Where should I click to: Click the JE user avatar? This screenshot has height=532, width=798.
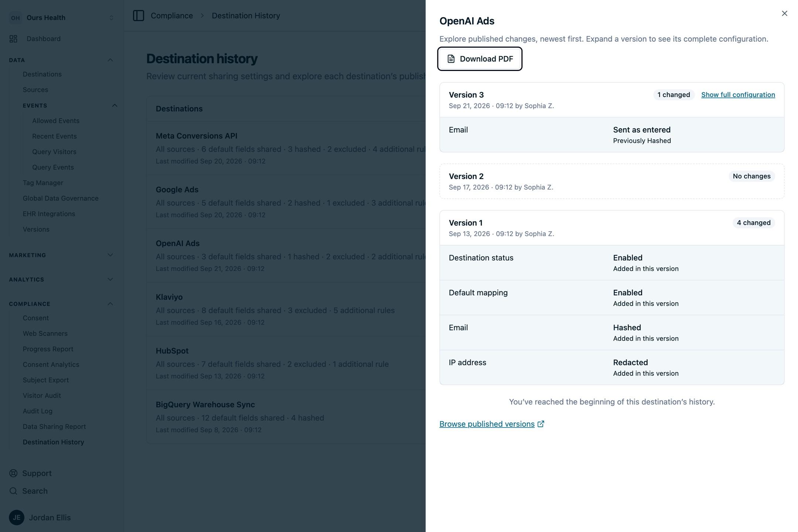pos(17,518)
